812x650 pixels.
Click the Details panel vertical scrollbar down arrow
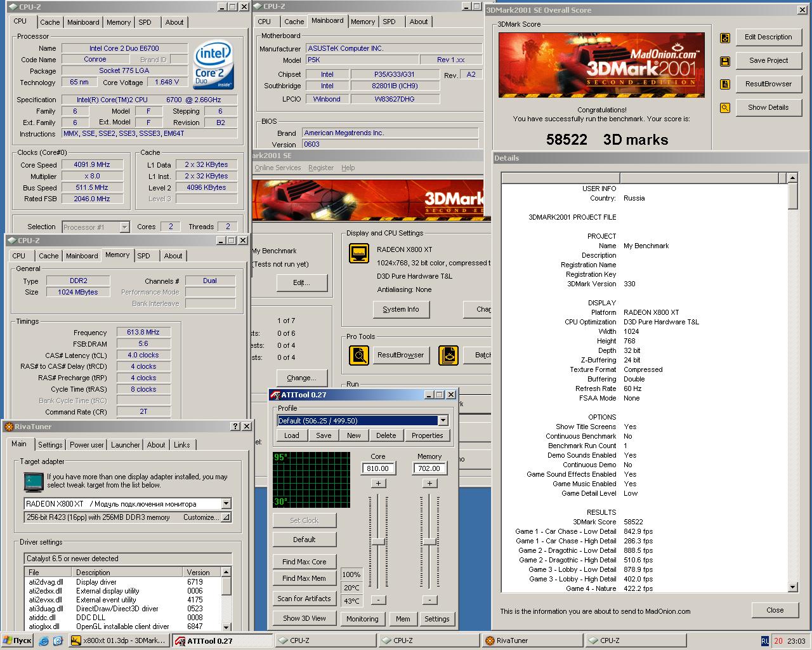pyautogui.click(x=793, y=587)
